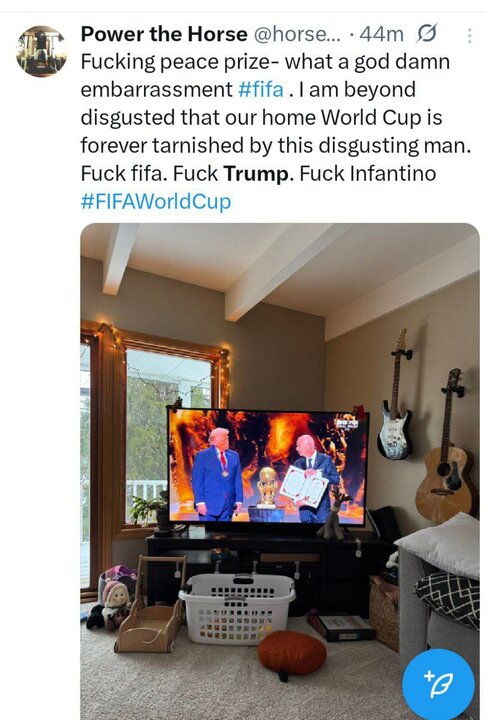Open the attached living room photo
The image size is (486, 720).
click(x=280, y=472)
